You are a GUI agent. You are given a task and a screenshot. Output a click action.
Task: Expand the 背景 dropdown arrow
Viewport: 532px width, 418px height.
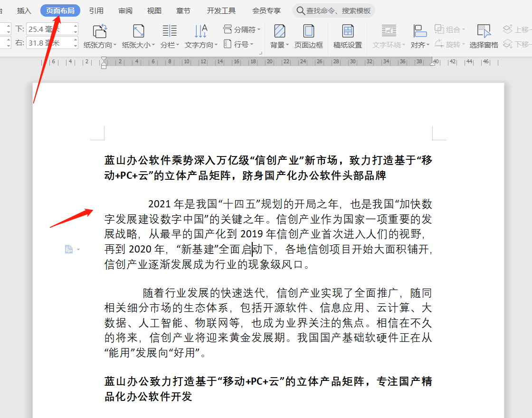[x=287, y=45]
